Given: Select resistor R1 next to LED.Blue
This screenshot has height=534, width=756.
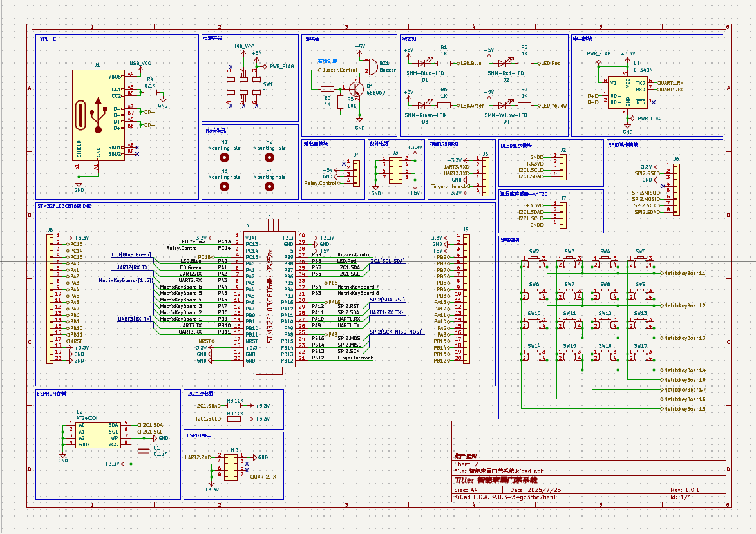Looking at the screenshot, I should 444,63.
